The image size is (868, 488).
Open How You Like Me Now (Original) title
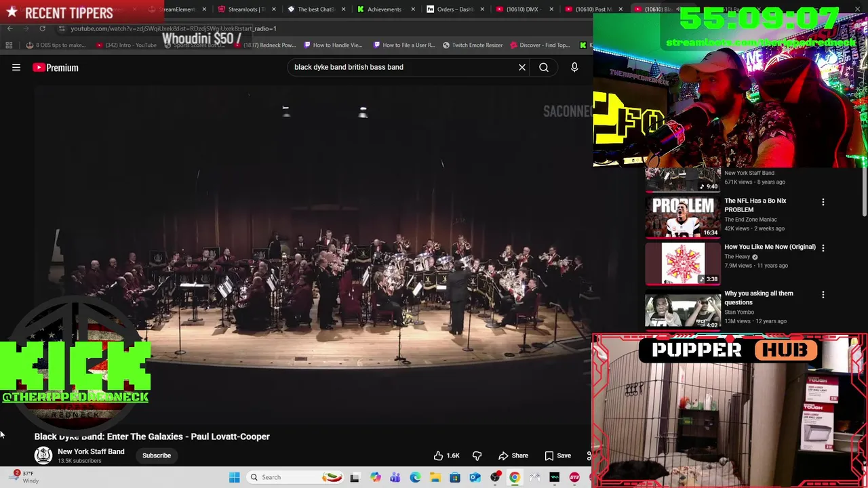[x=770, y=247]
